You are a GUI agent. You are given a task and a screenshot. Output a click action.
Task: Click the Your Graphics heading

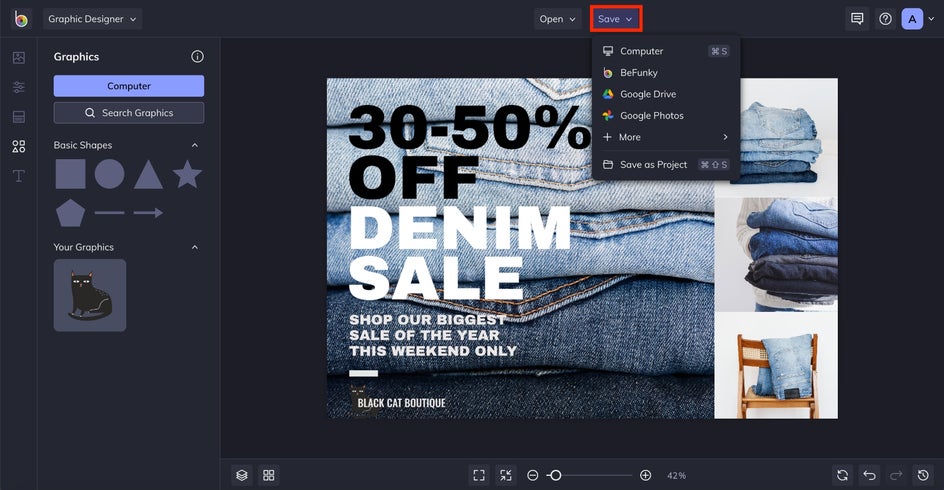pyautogui.click(x=84, y=247)
